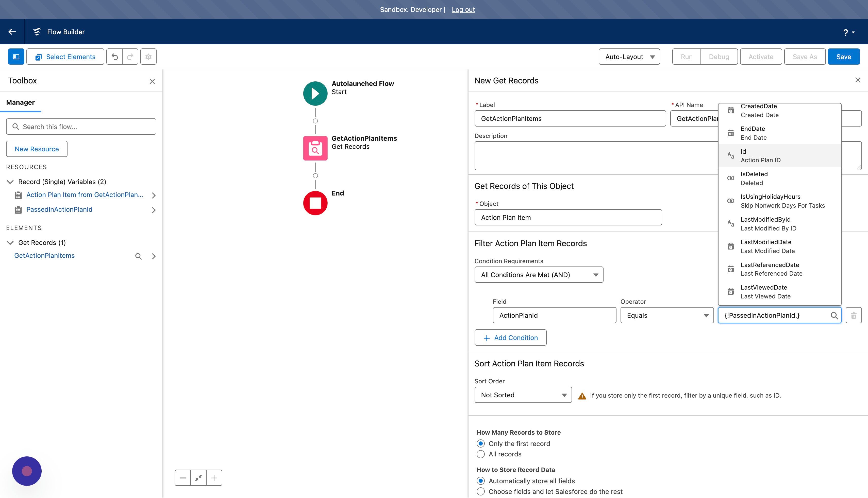868x498 pixels.
Task: Toggle the Toolbox panel icon
Action: [x=16, y=57]
